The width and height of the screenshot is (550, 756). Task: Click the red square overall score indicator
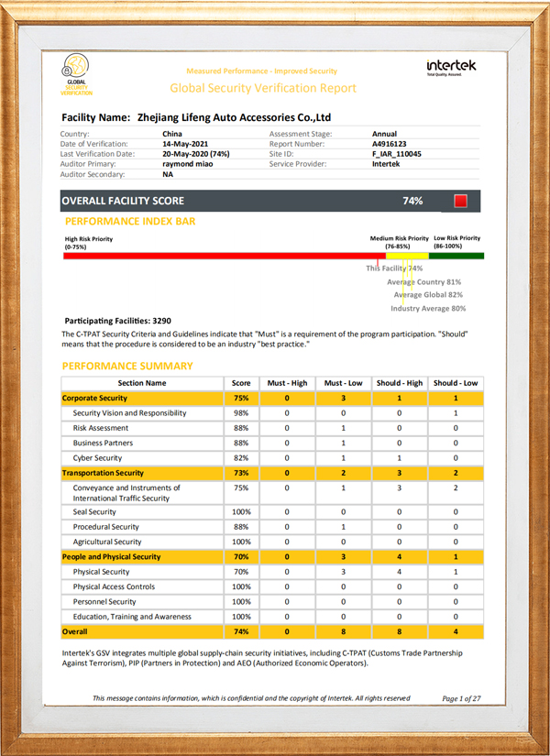click(460, 201)
